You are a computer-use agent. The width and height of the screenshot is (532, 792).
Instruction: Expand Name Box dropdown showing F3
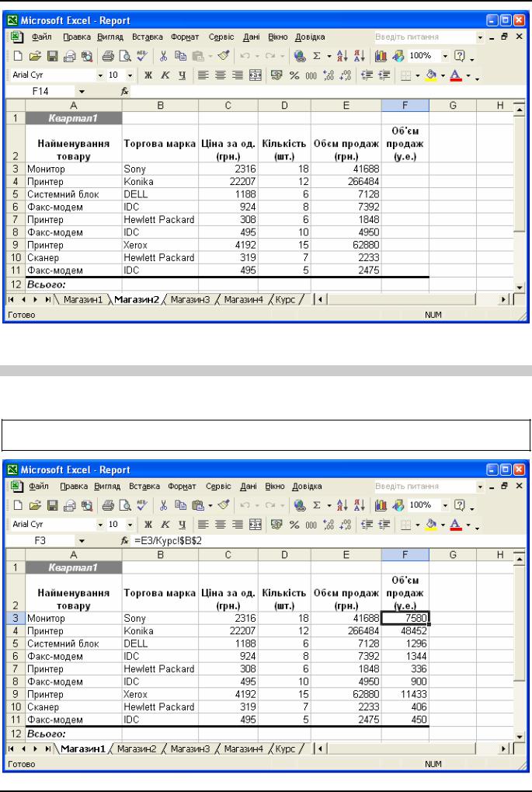coord(82,541)
